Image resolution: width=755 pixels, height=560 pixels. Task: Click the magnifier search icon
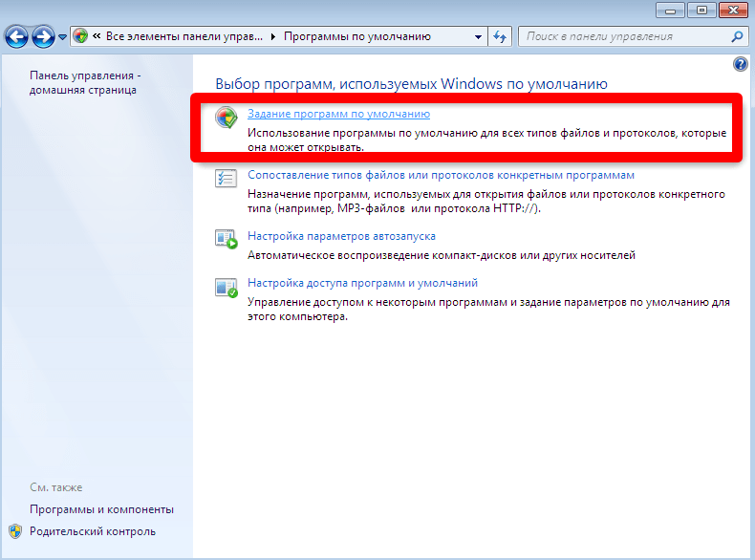pyautogui.click(x=737, y=36)
